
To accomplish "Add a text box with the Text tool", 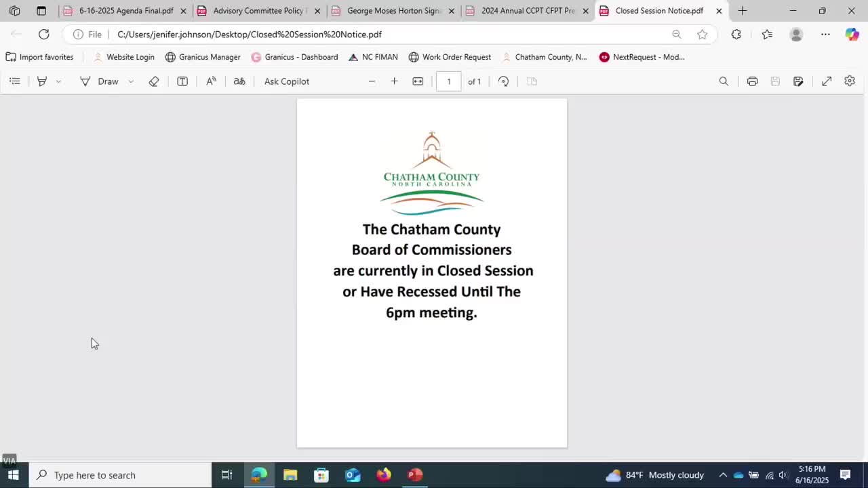I will [182, 81].
